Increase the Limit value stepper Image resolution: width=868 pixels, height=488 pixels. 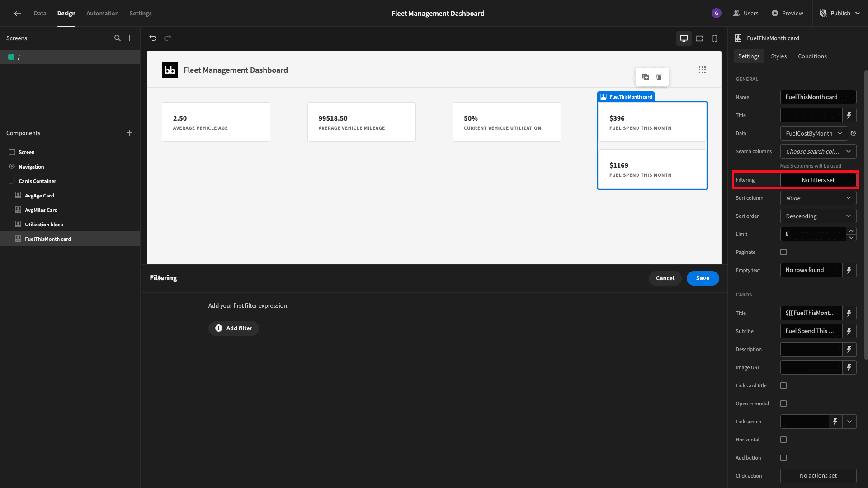(x=851, y=231)
